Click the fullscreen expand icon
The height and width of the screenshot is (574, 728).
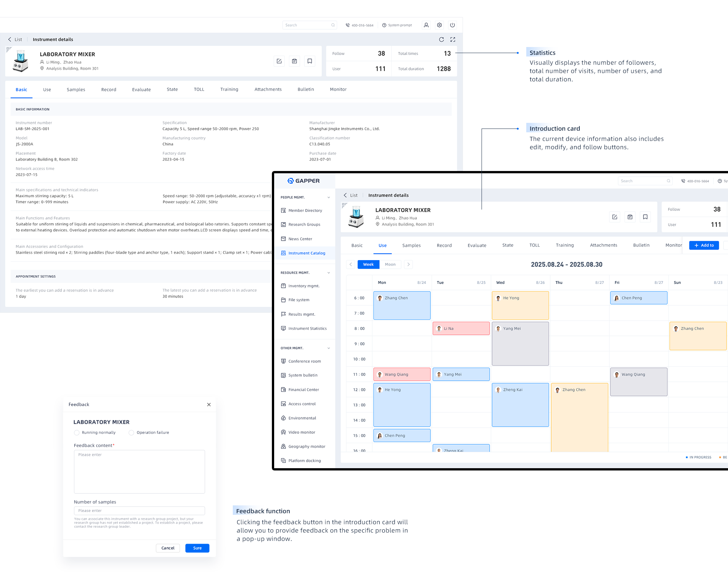(453, 39)
